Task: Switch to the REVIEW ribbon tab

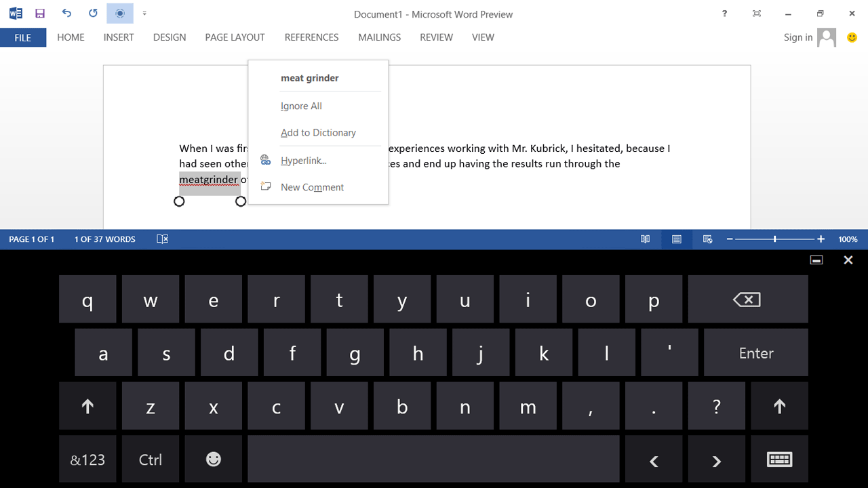Action: 436,37
